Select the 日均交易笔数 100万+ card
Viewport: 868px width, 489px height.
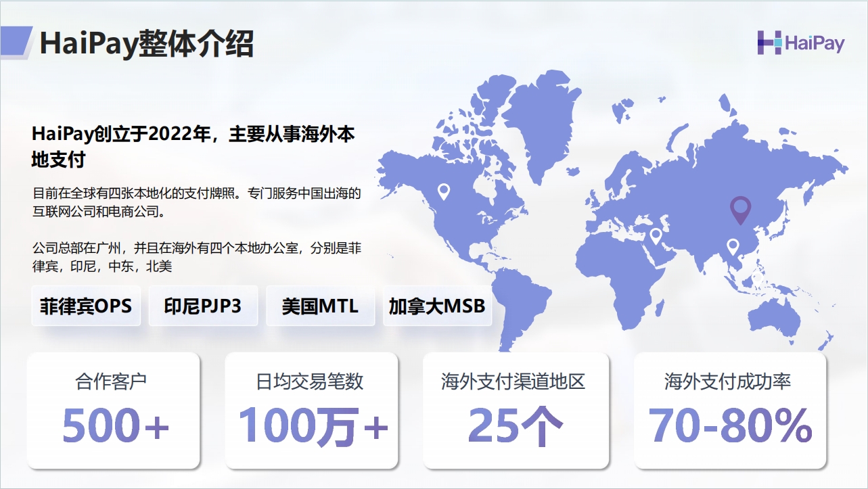coord(311,410)
